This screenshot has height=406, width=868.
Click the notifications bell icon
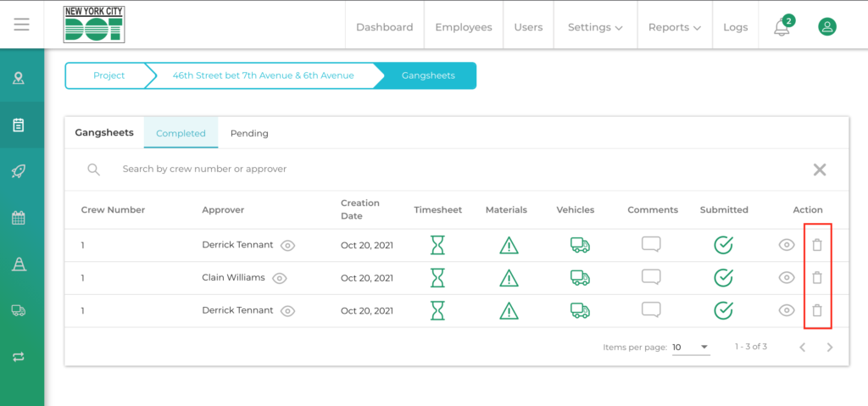782,27
